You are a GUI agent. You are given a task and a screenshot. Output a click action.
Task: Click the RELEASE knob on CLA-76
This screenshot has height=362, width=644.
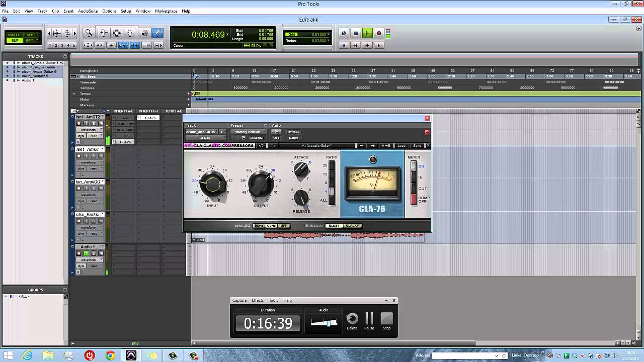301,198
